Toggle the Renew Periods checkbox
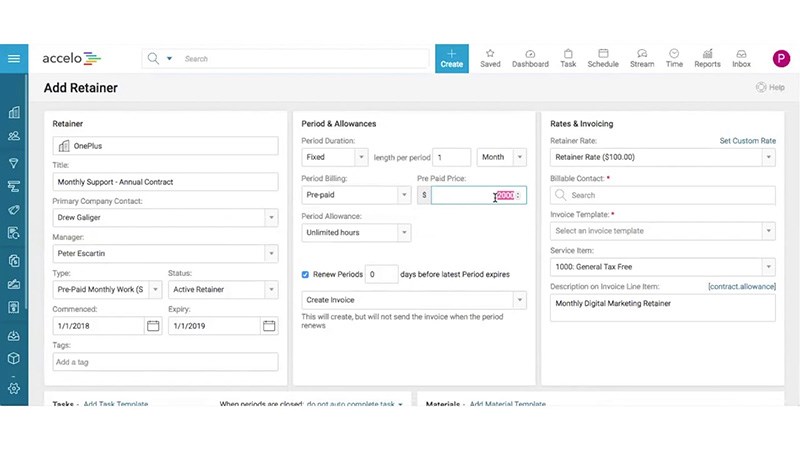This screenshot has height=450, width=800. click(305, 274)
